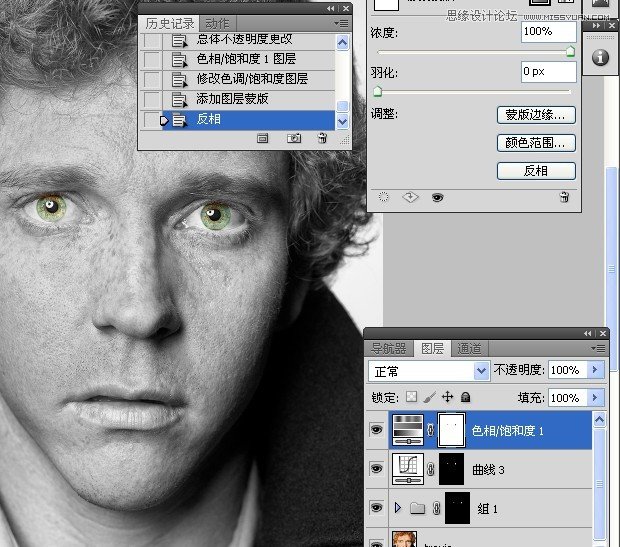The image size is (620, 547).
Task: Click the 浓度 percentage input field
Action: coord(549,31)
